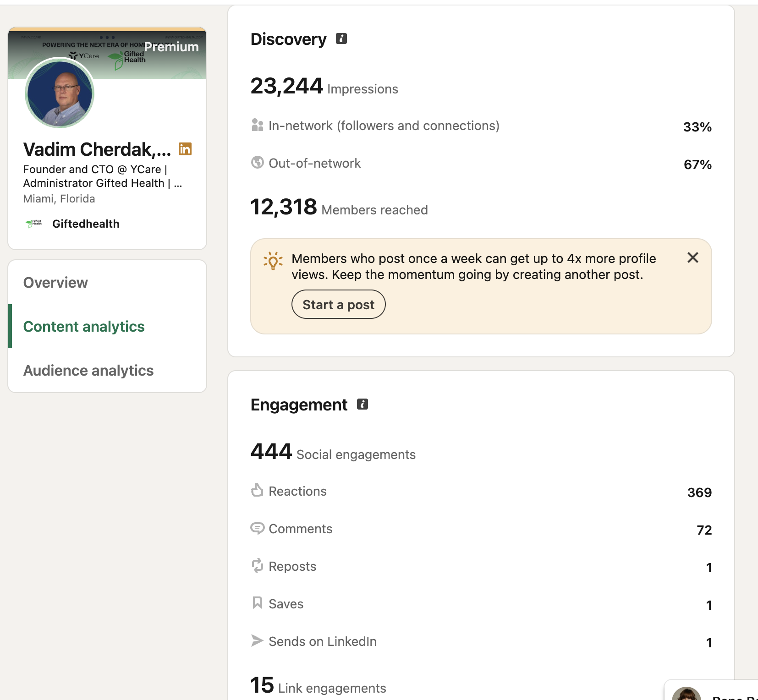Click the Out-of-network globe icon
Image resolution: width=758 pixels, height=700 pixels.
tap(258, 162)
